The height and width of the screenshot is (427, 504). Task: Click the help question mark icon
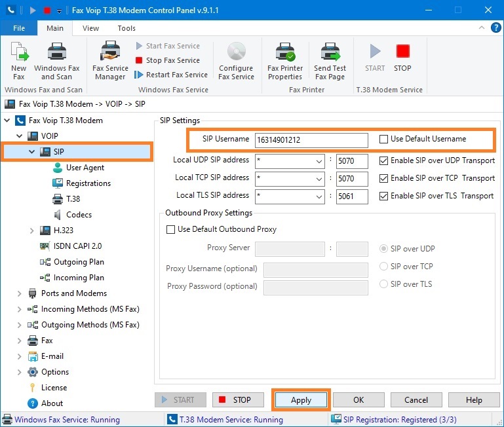pos(495,28)
